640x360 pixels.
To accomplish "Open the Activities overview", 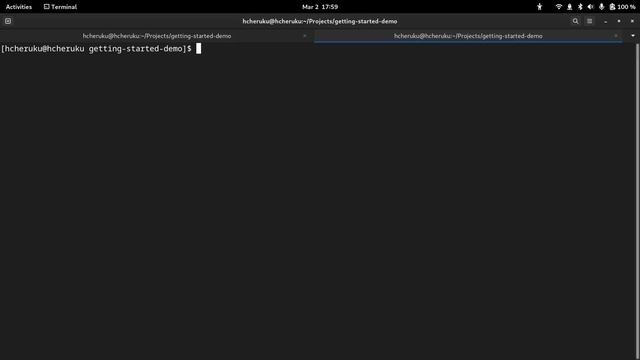I will [19, 7].
